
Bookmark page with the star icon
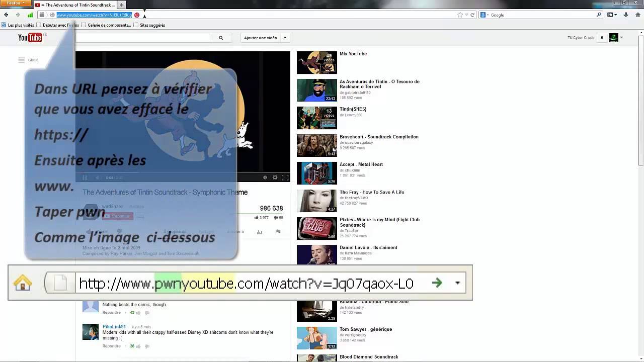[x=460, y=15]
